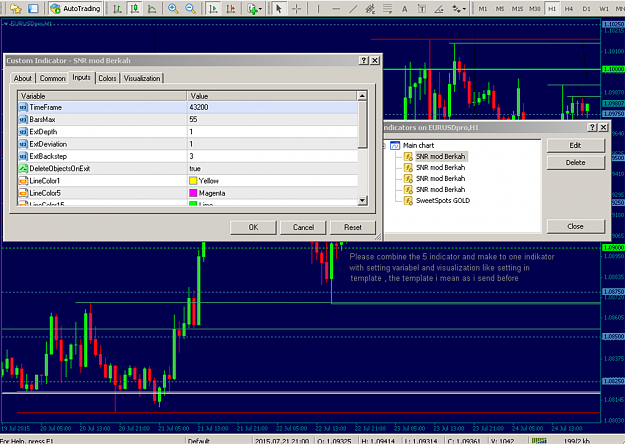
Task: Select the ExtDeviation variable row
Action: pyautogui.click(x=187, y=144)
